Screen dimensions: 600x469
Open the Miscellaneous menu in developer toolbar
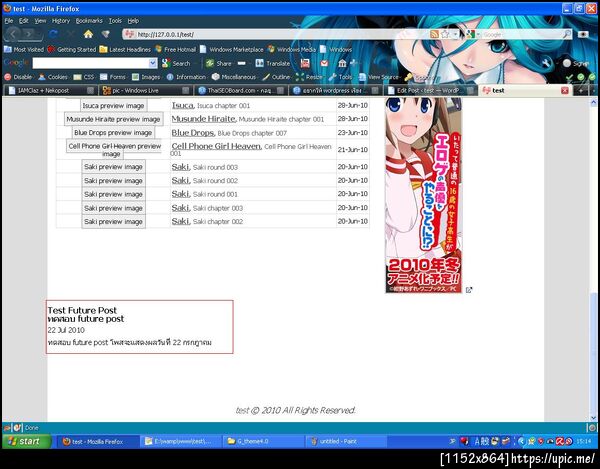click(234, 77)
